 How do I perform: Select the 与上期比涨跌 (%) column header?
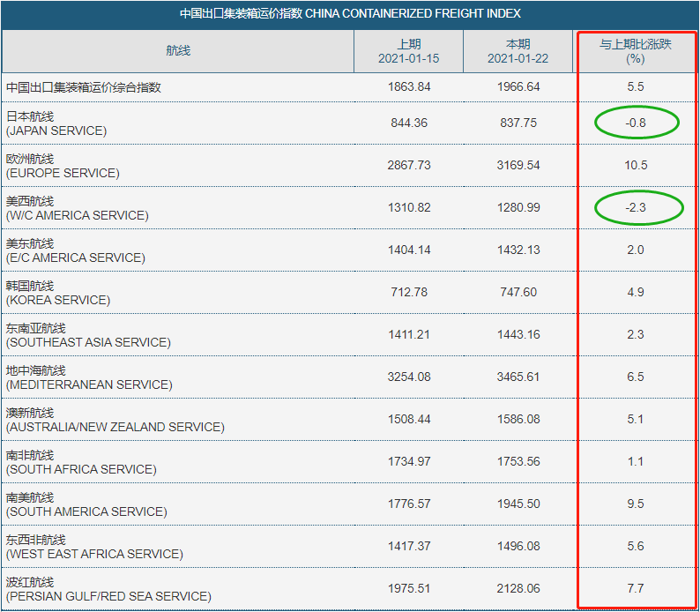click(x=635, y=52)
